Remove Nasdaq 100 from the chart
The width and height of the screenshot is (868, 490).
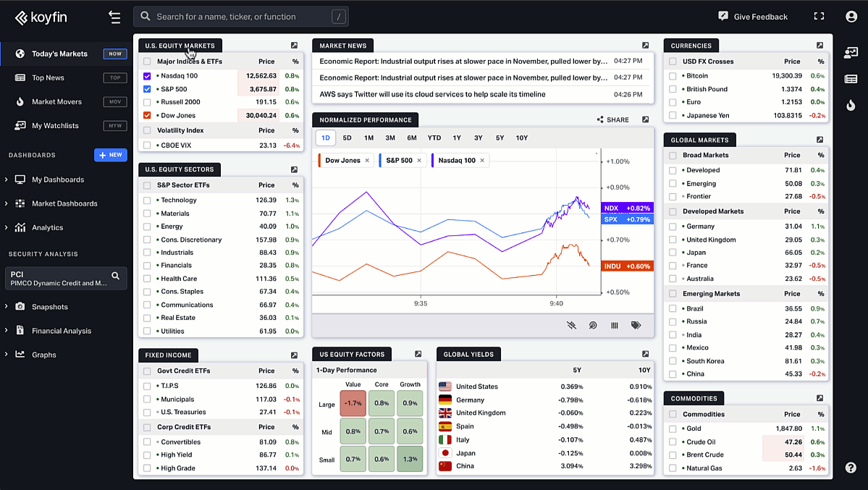coord(482,161)
